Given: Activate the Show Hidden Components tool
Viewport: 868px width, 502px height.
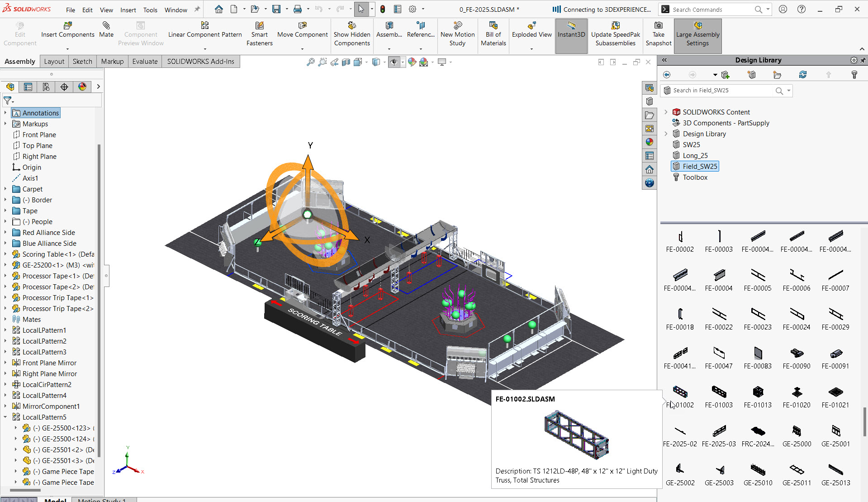Looking at the screenshot, I should [x=352, y=32].
